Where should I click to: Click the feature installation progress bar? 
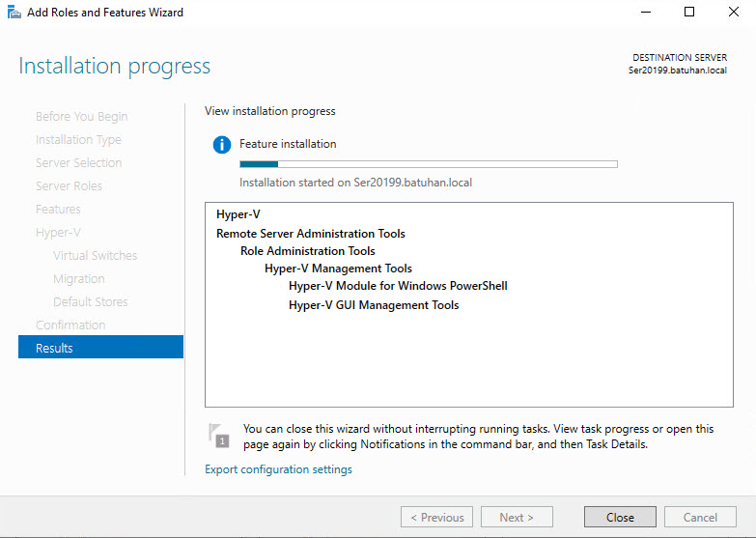(x=428, y=164)
